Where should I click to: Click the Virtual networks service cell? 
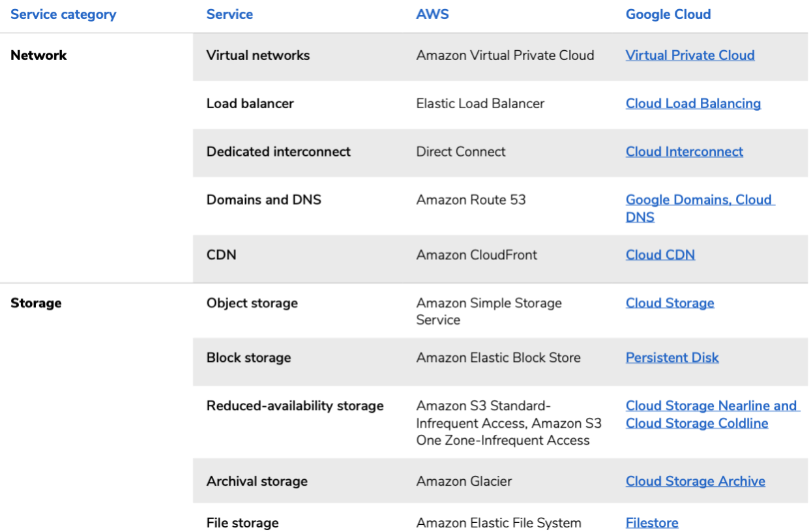coord(258,55)
